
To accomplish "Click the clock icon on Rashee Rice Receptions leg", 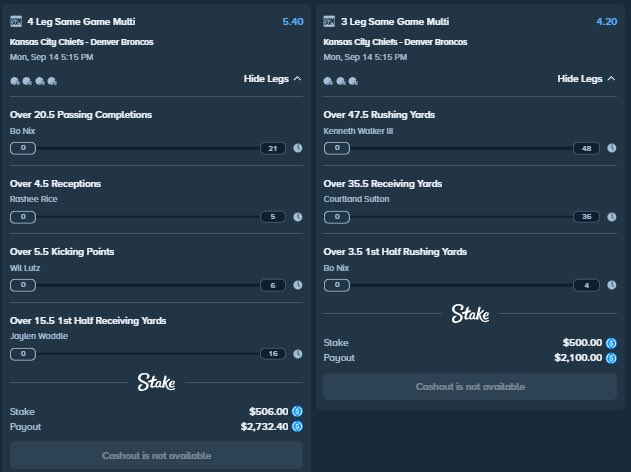I will (298, 217).
